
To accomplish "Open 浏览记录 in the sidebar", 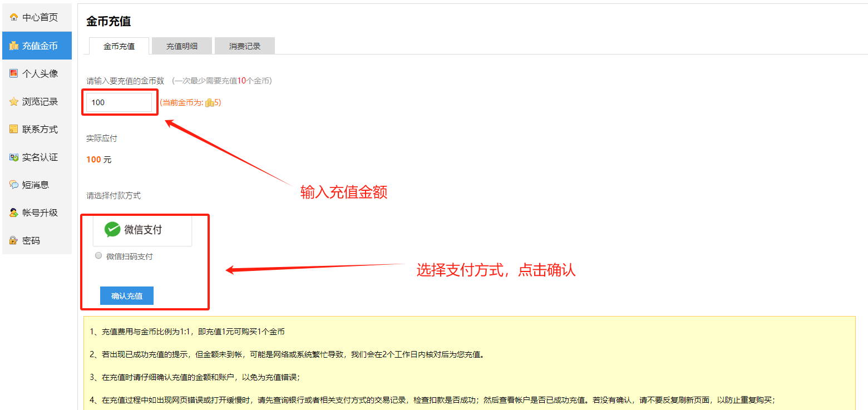I will [x=40, y=101].
